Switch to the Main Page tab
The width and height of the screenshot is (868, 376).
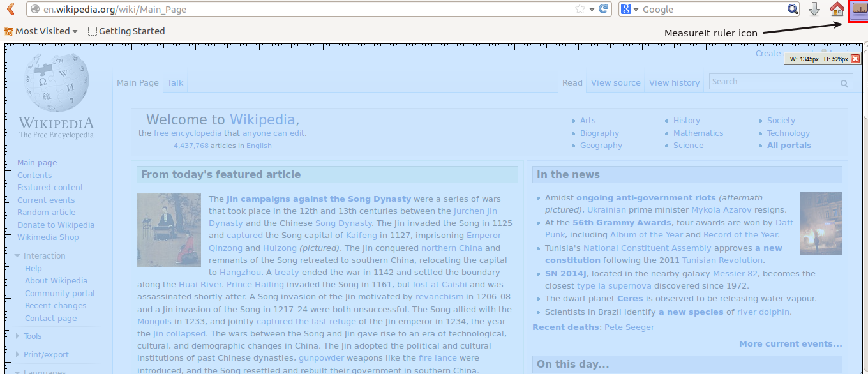tap(137, 83)
